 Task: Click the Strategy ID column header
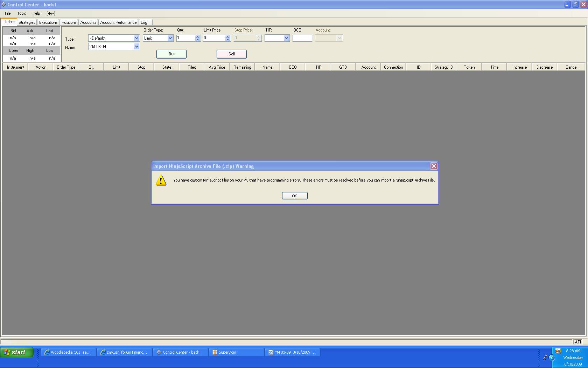444,67
